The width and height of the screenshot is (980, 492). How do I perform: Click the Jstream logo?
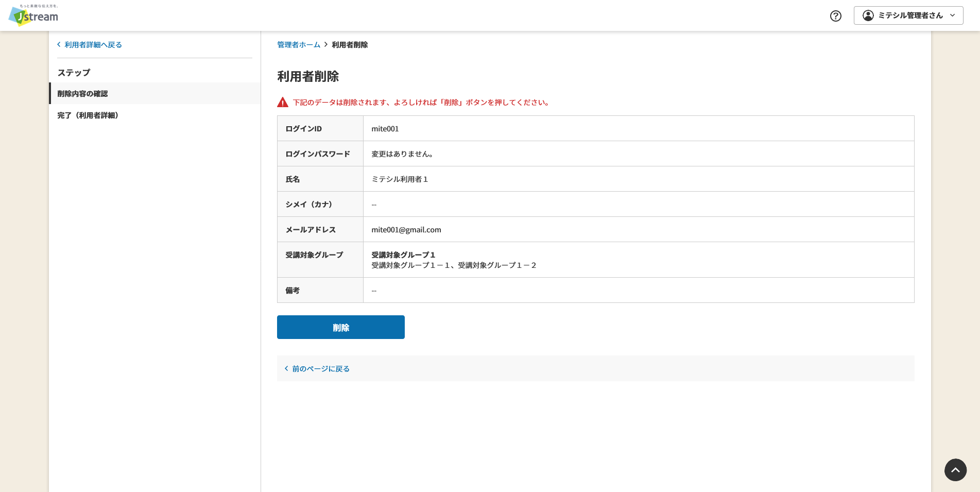point(33,15)
